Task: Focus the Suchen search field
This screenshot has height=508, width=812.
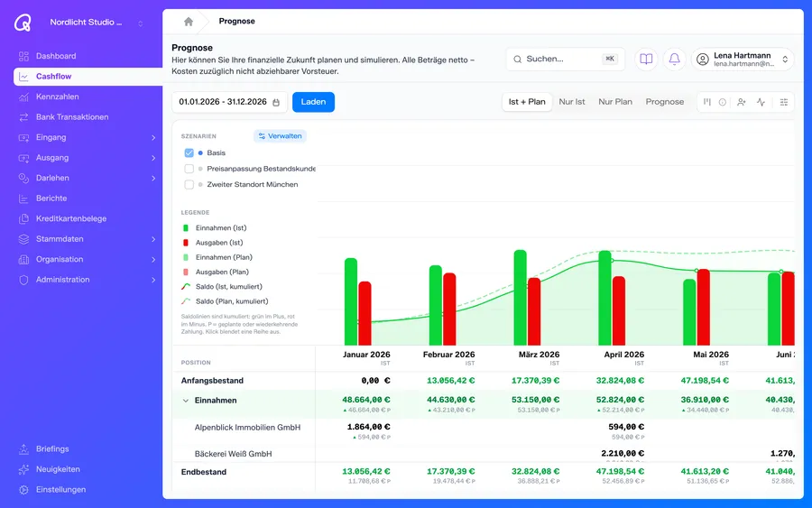Action: (565, 59)
